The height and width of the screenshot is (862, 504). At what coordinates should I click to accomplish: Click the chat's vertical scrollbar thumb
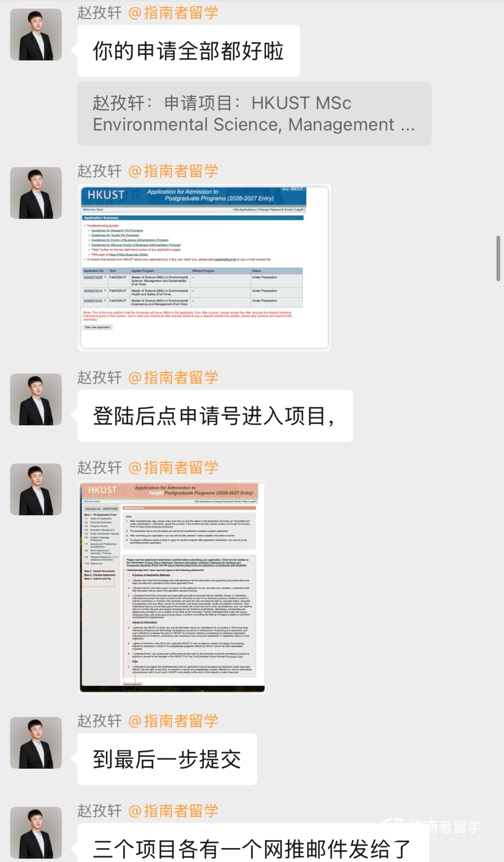coord(498,258)
